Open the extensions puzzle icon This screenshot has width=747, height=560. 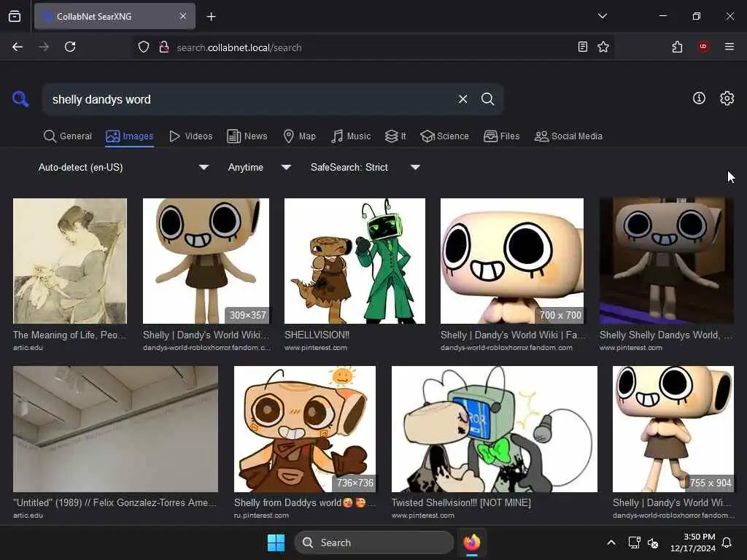[677, 47]
